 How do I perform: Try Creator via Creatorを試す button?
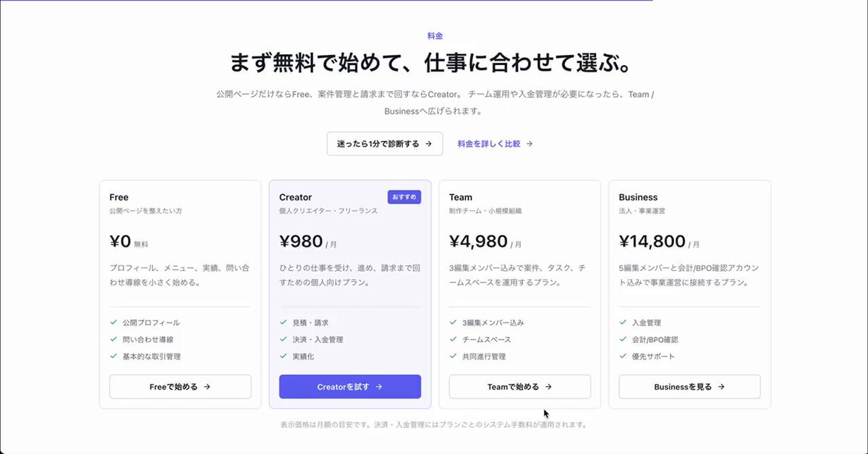350,387
